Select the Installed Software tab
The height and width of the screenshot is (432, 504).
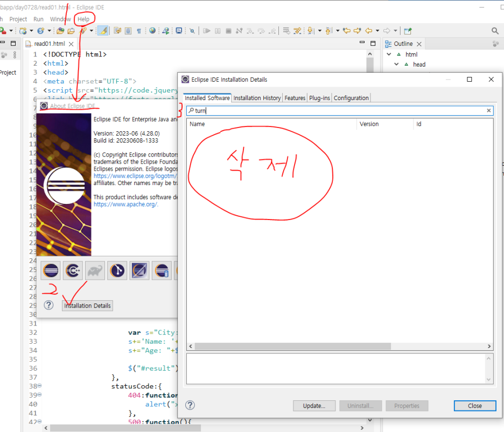[x=207, y=98]
